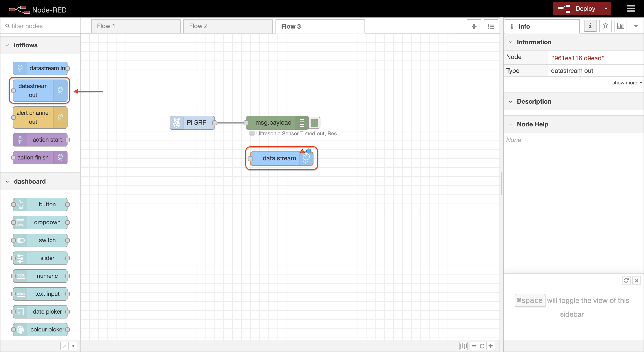Open the hamburger main menu
644x352 pixels.
tap(631, 9)
